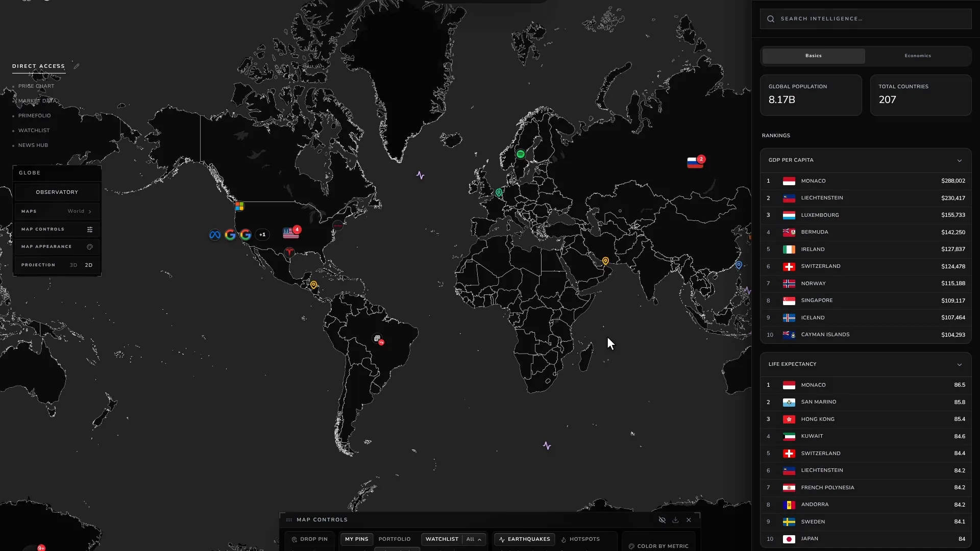980x551 pixels.
Task: Toggle the My Pins layer
Action: point(357,539)
